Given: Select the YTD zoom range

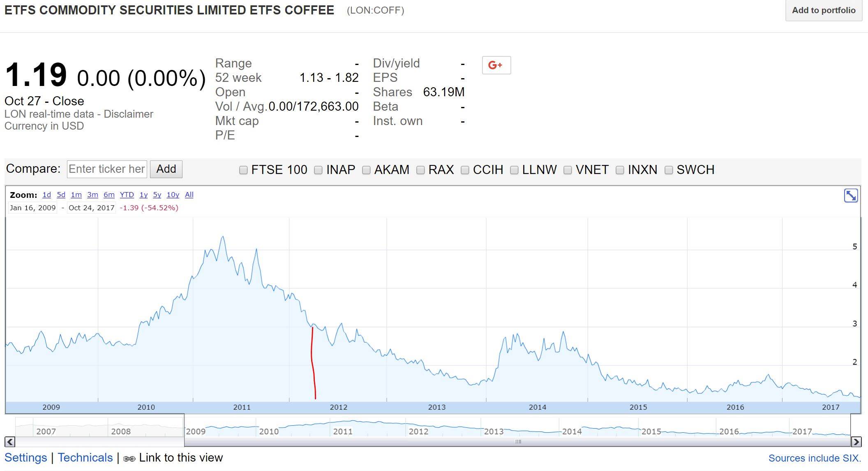Looking at the screenshot, I should click(127, 195).
